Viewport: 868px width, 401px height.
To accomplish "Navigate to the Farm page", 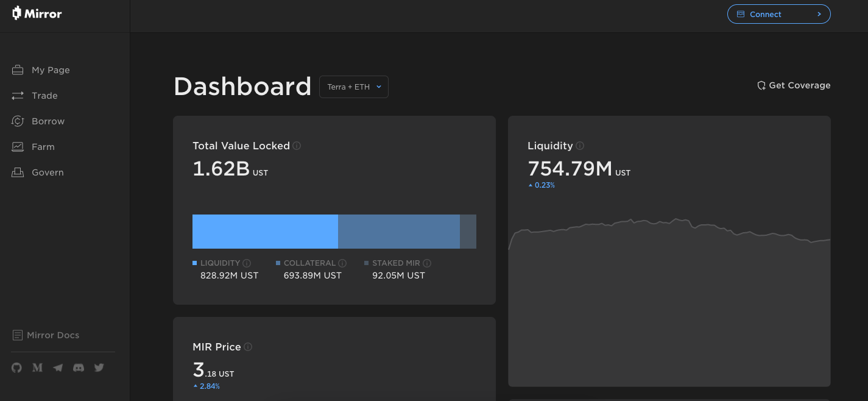I will pos(43,147).
